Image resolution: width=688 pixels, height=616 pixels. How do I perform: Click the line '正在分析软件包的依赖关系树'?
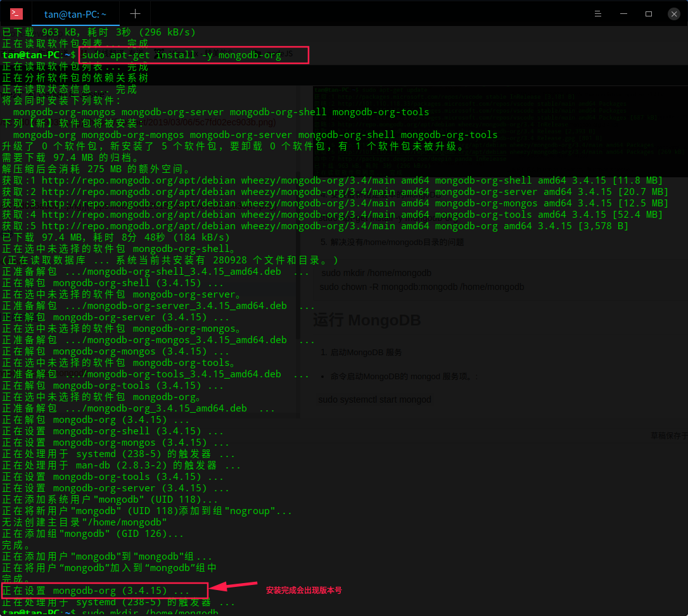point(75,78)
